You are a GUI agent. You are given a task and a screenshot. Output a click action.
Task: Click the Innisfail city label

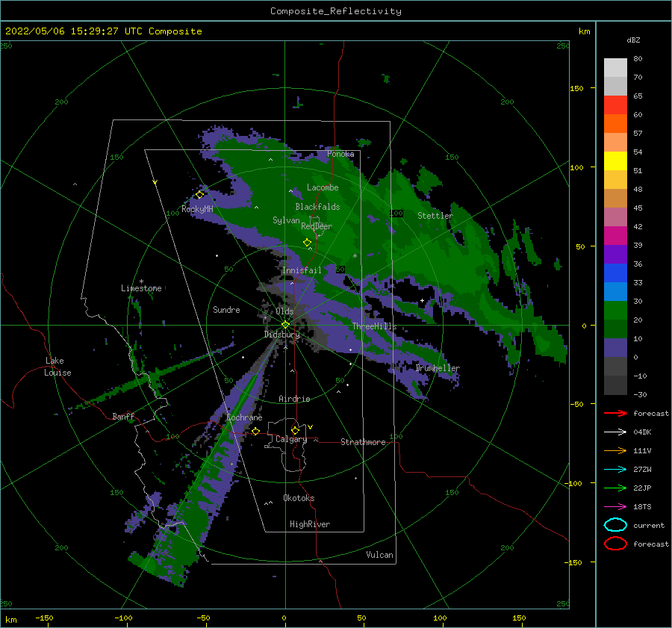pos(302,270)
